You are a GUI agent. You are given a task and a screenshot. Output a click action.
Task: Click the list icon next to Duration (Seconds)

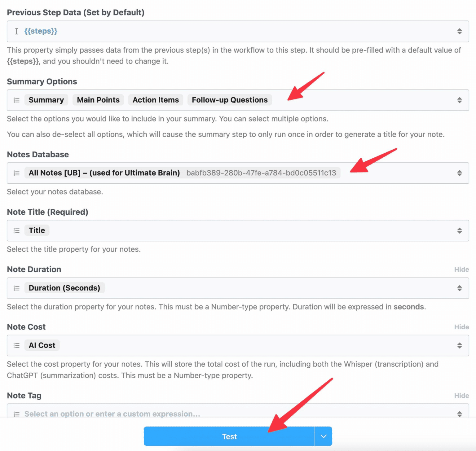coord(16,288)
